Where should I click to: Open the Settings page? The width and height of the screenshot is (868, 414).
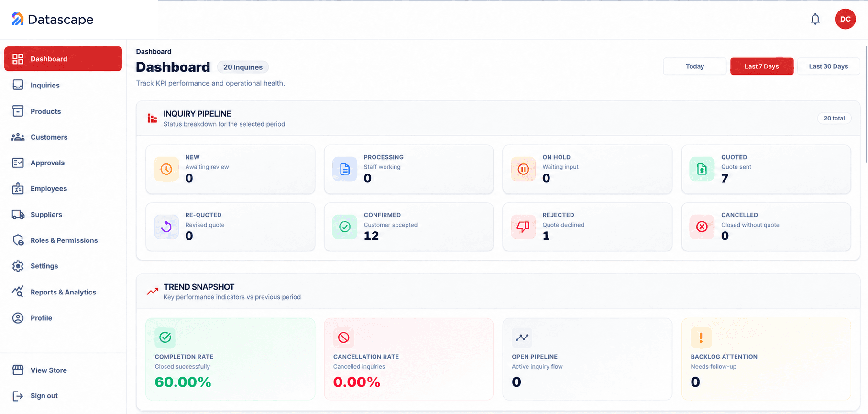pos(63,266)
